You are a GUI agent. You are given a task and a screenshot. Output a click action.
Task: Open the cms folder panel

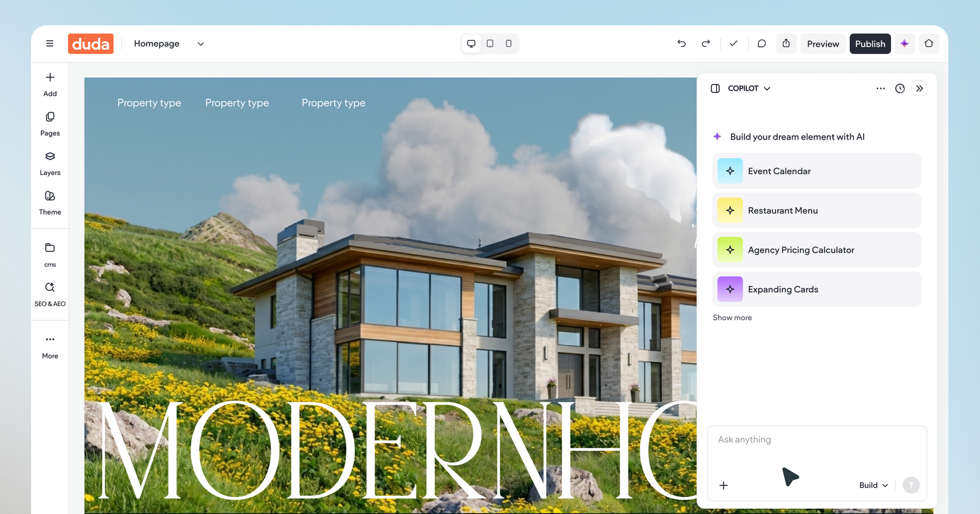[x=50, y=255]
